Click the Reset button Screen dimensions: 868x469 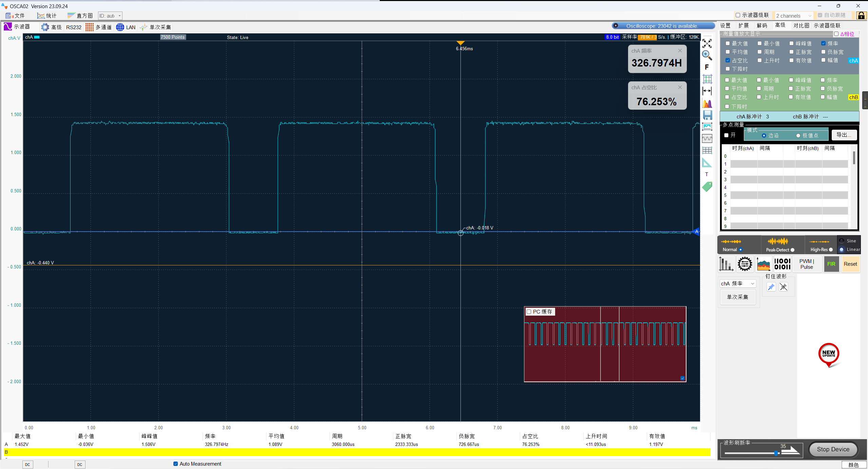point(850,264)
